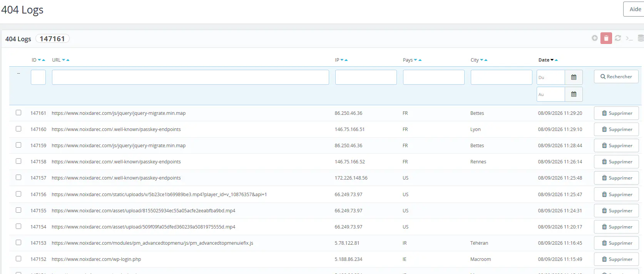The image size is (644, 274).
Task: Select checkbox for log 147157
Action: click(18, 177)
